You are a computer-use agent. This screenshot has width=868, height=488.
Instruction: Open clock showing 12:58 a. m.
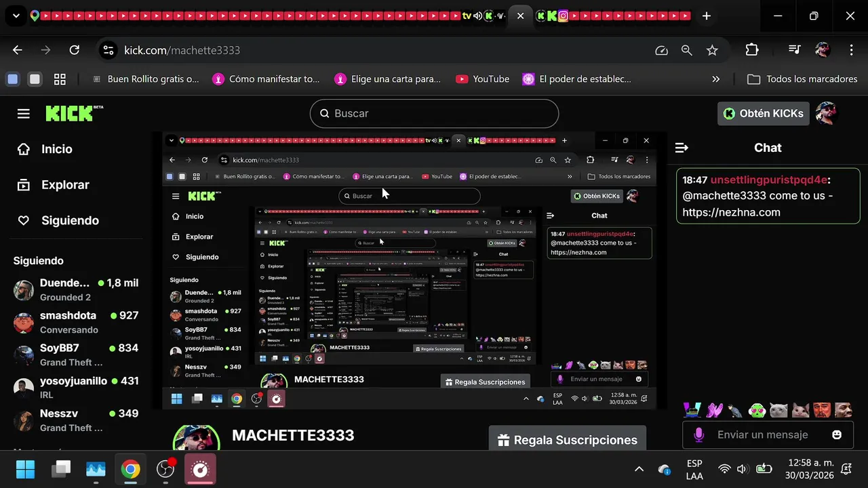(810, 469)
